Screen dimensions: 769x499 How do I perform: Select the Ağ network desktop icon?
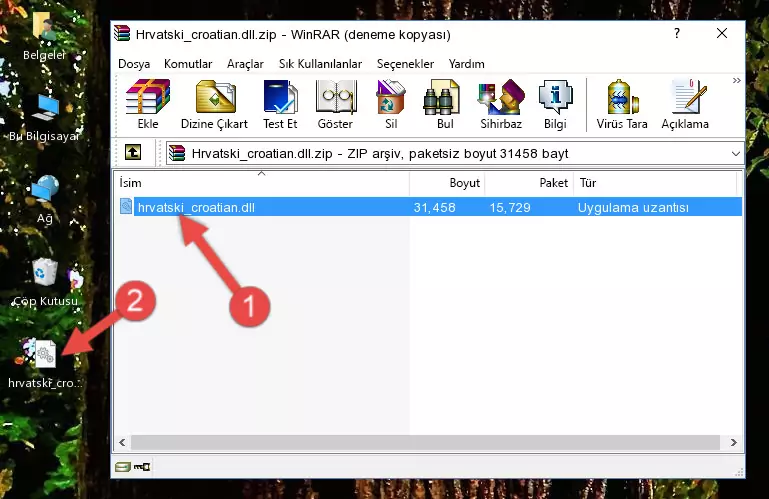click(x=45, y=200)
